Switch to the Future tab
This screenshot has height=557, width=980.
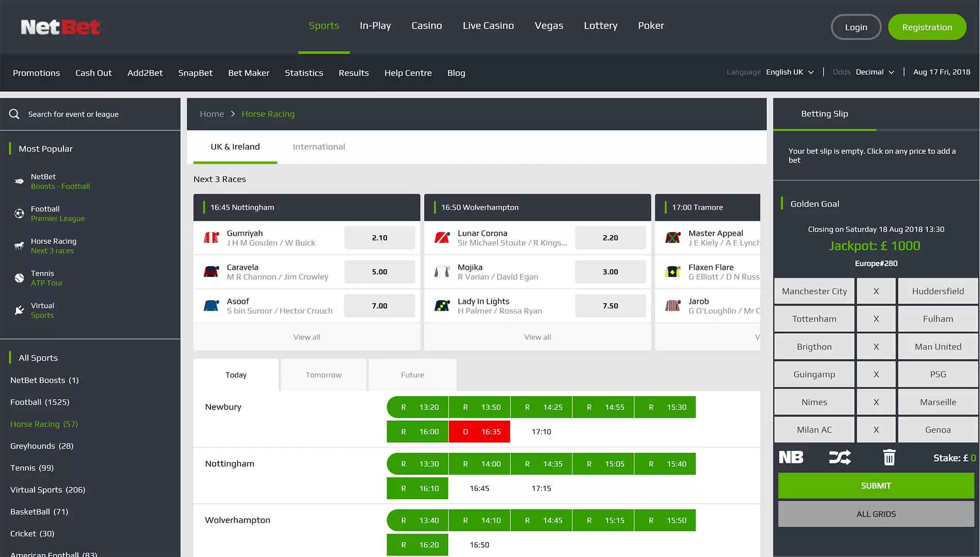pyautogui.click(x=413, y=375)
